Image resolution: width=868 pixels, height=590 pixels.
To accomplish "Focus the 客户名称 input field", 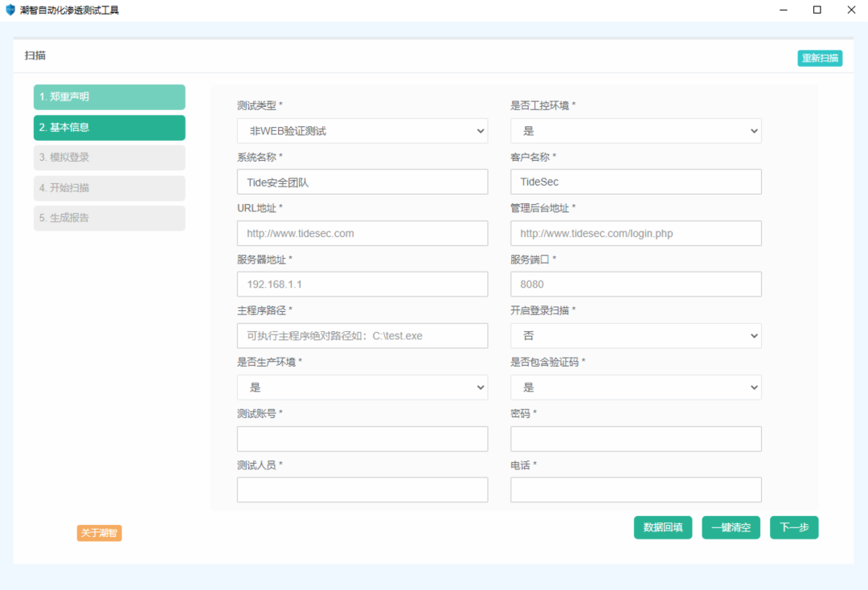I will click(x=636, y=182).
